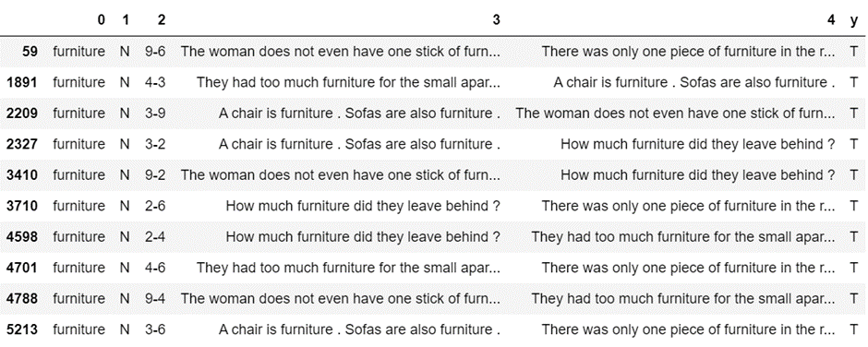
Task: Click row index 5213
Action: point(22,329)
